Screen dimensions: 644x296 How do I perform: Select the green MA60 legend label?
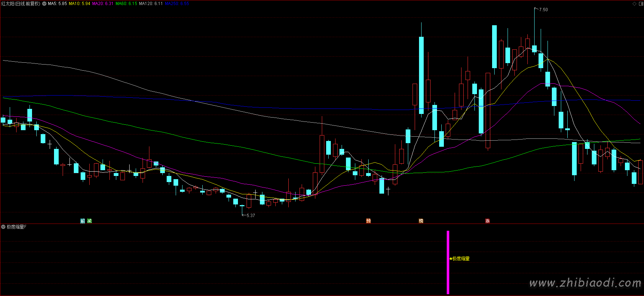click(x=126, y=4)
